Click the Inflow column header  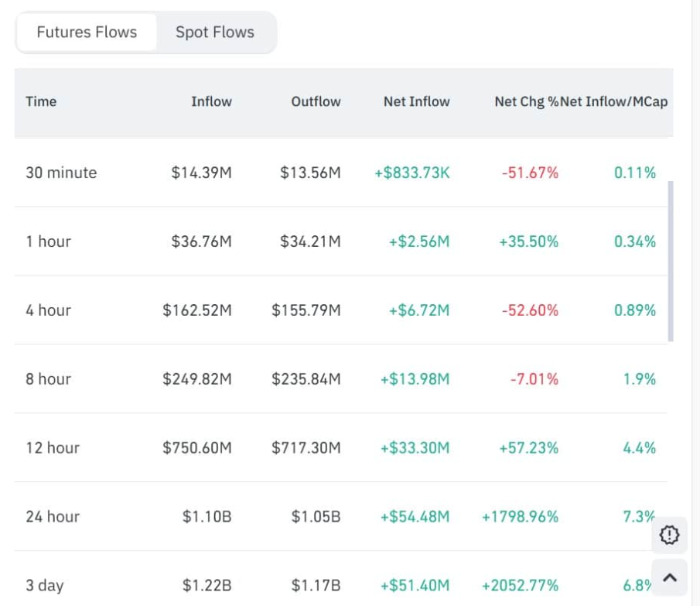[x=211, y=101]
